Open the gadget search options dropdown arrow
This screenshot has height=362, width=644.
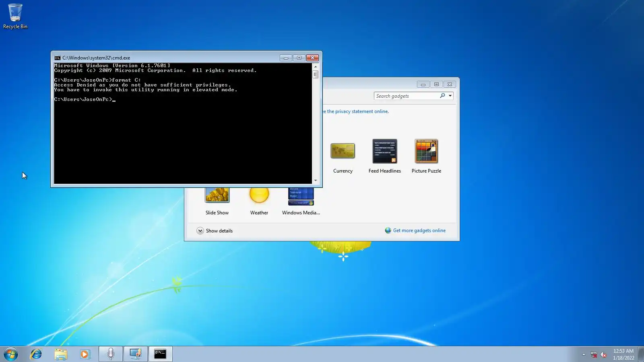coord(450,96)
